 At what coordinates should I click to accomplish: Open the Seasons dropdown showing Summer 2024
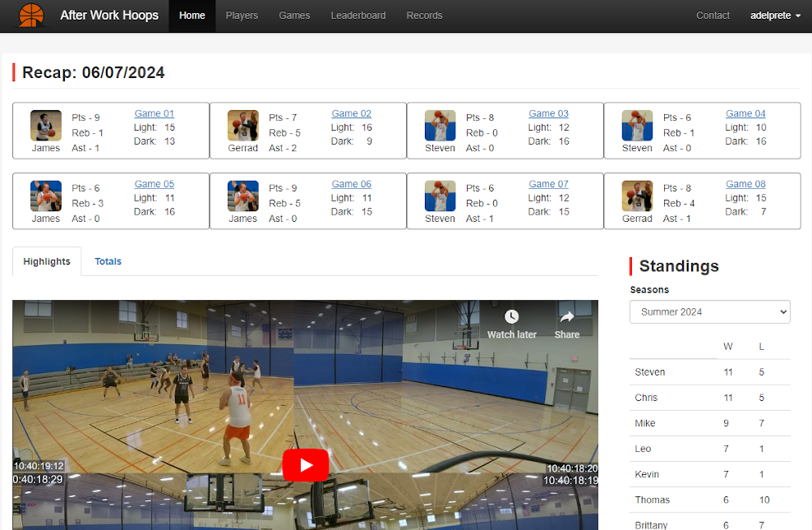click(709, 311)
